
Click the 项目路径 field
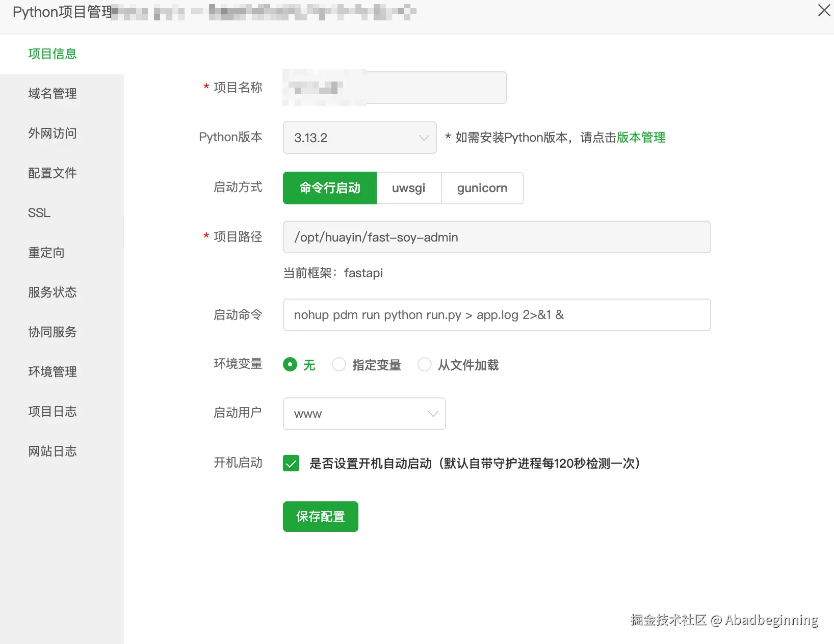(497, 237)
